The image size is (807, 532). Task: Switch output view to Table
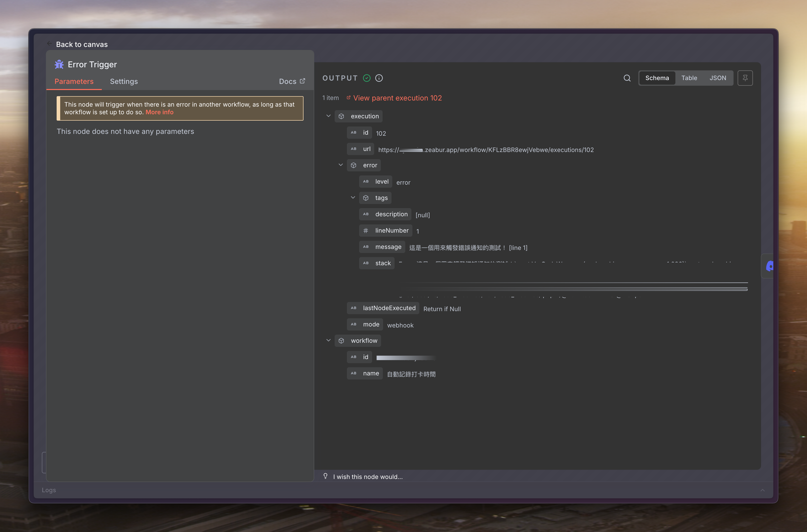689,78
